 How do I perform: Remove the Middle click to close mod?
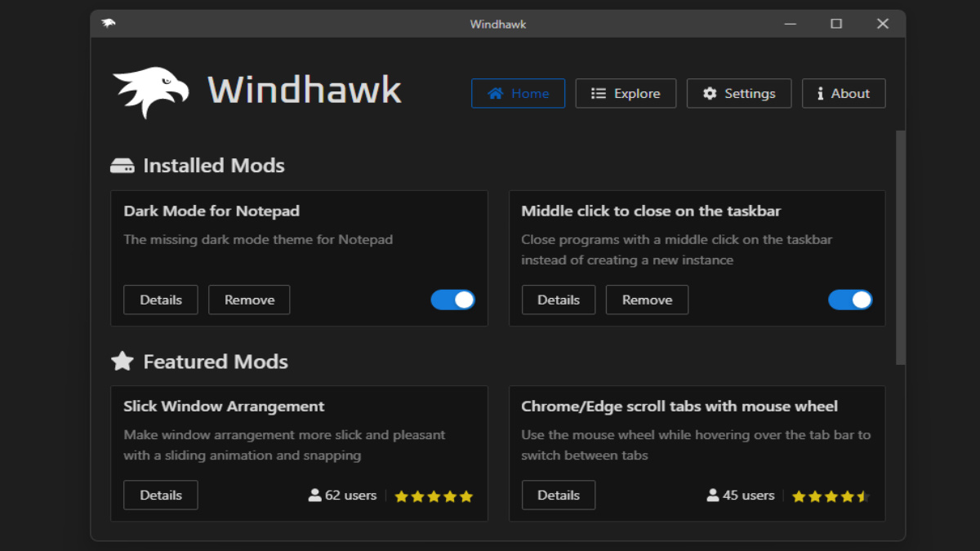tap(647, 300)
